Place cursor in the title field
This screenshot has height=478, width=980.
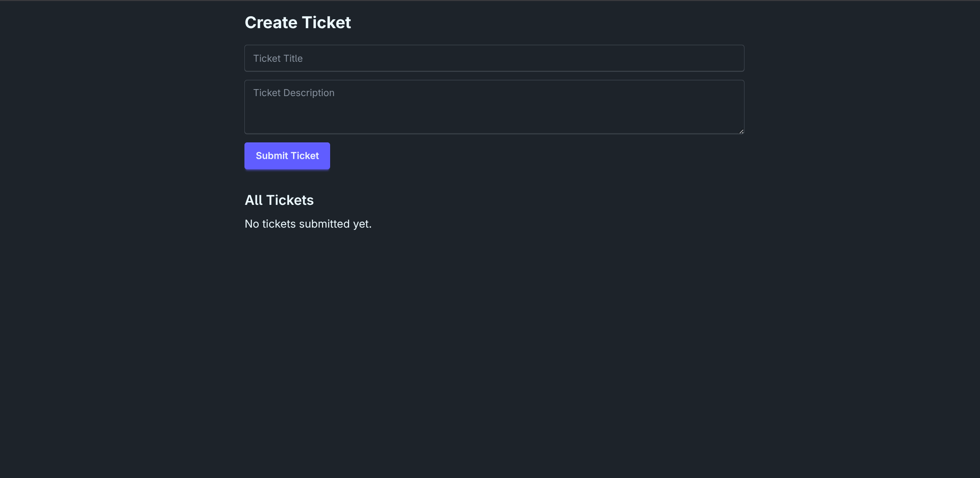click(386, 58)
